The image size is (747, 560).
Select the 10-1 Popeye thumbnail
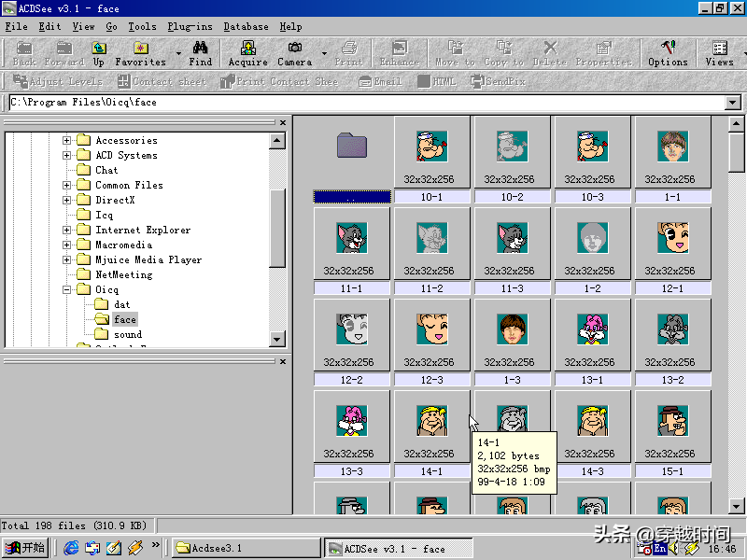click(431, 147)
